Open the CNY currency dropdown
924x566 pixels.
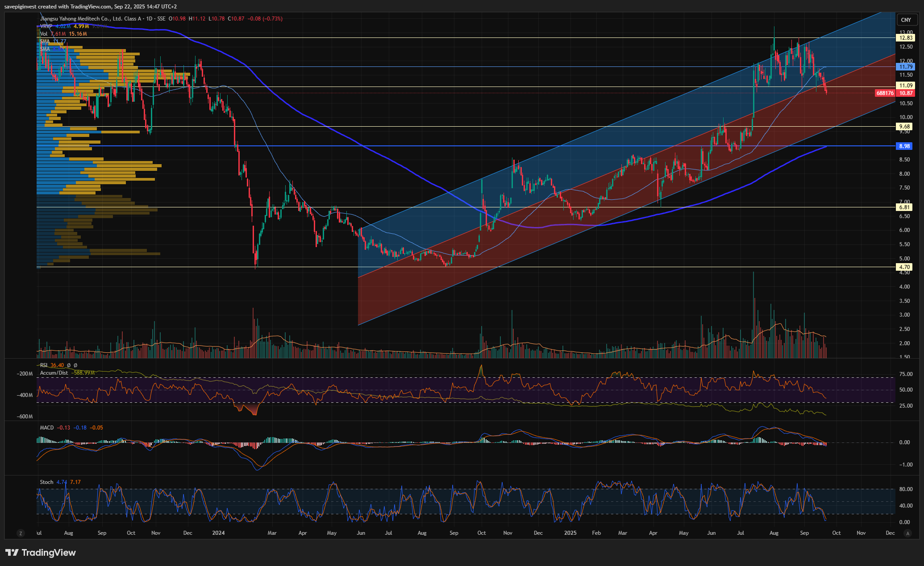coord(906,20)
